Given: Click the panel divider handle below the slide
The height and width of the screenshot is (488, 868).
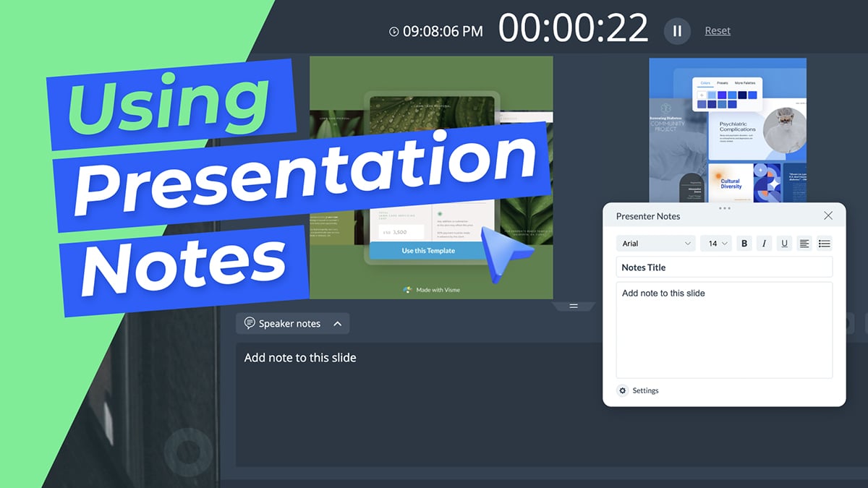Looking at the screenshot, I should tap(574, 307).
